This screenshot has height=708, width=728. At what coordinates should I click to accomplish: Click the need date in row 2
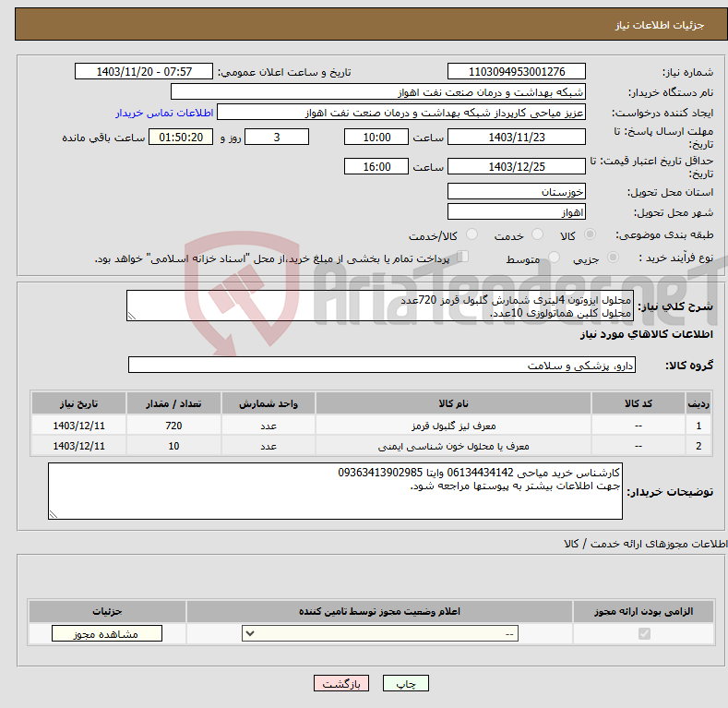click(x=79, y=446)
